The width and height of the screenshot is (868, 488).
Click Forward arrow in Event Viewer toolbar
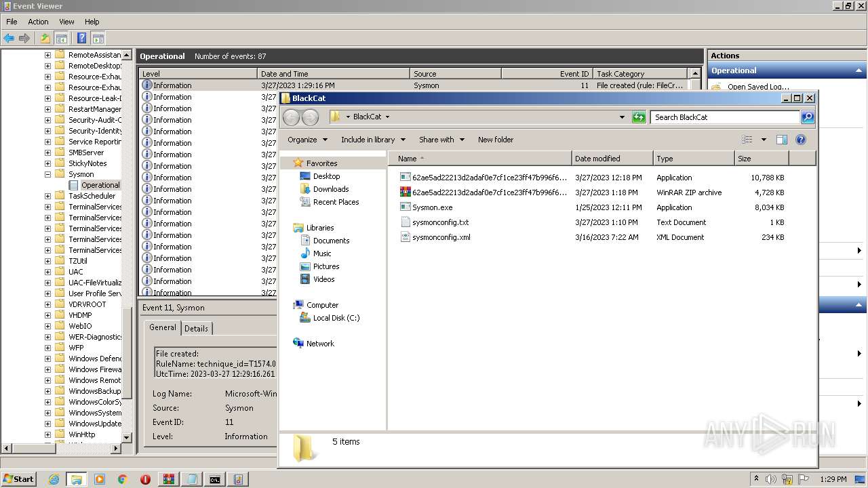click(24, 39)
